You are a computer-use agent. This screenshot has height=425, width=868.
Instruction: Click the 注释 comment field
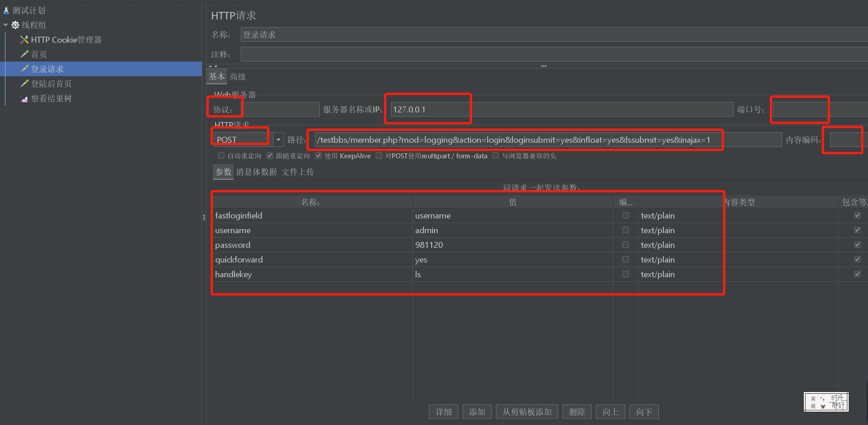tap(554, 54)
